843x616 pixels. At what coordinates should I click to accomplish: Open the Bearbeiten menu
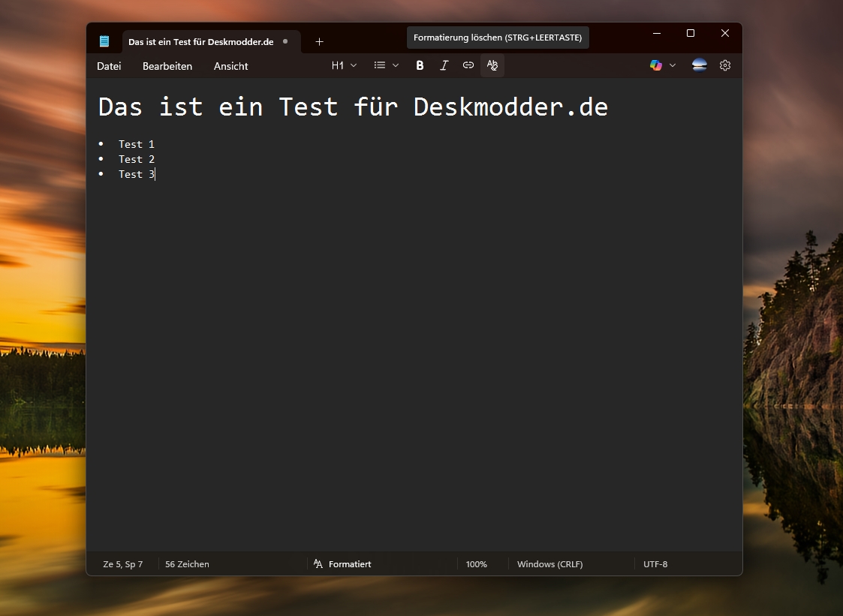pos(167,66)
